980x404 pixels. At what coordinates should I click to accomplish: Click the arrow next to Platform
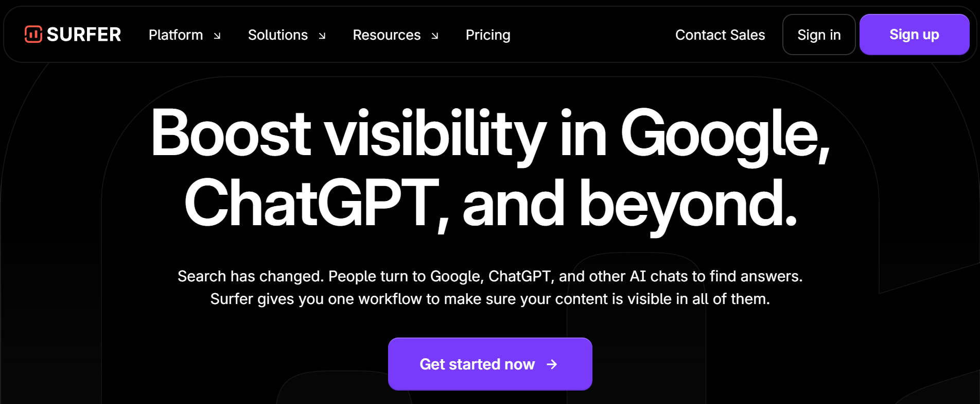217,36
